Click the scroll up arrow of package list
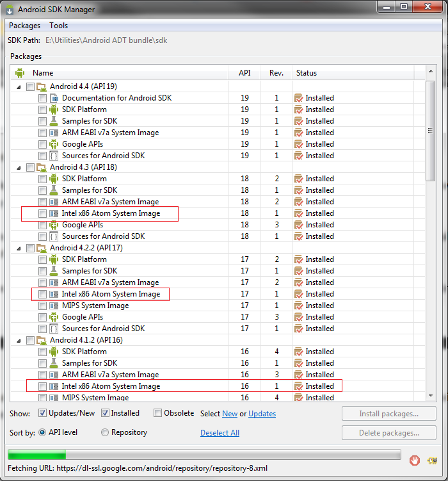 tap(431, 72)
